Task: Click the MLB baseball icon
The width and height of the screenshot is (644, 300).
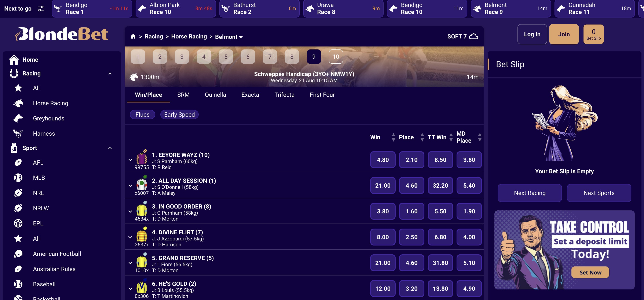Action: tap(18, 178)
